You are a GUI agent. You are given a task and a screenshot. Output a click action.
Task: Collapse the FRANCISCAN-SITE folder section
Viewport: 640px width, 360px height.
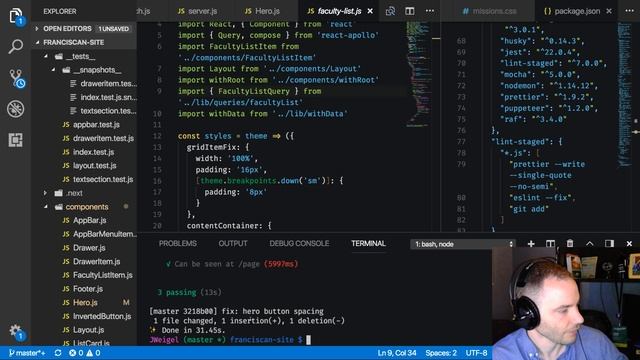click(x=38, y=42)
